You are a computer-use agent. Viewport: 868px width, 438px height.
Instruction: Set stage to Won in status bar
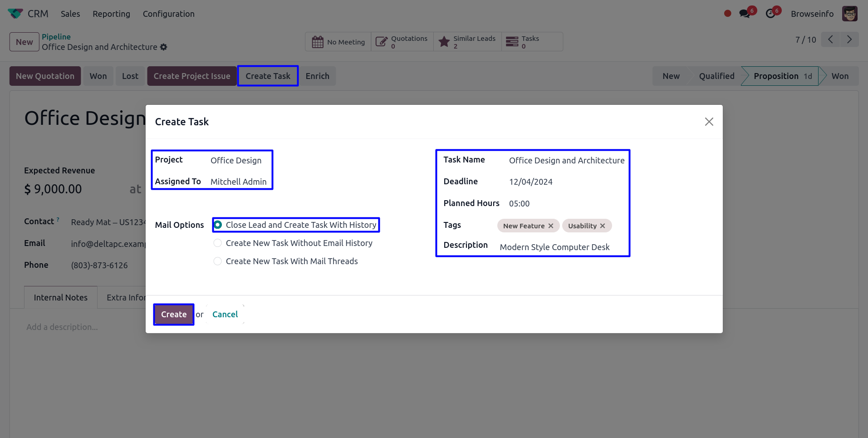(x=840, y=76)
